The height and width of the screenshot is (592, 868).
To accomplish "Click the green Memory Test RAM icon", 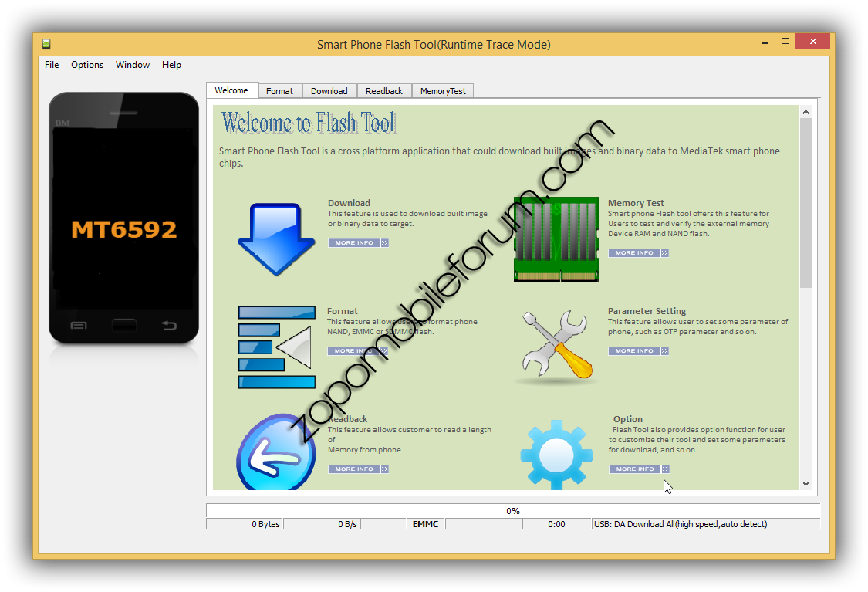I will pyautogui.click(x=556, y=238).
